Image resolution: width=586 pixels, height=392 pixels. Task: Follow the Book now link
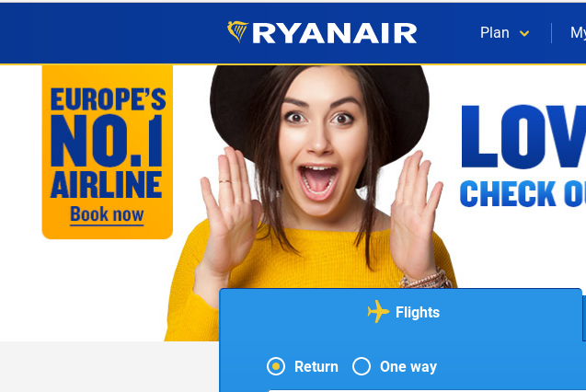click(107, 214)
